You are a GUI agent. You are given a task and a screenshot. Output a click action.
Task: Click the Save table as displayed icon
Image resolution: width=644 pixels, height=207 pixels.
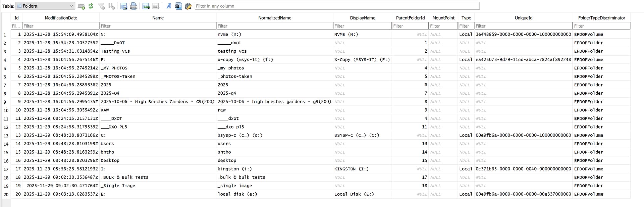[124, 6]
